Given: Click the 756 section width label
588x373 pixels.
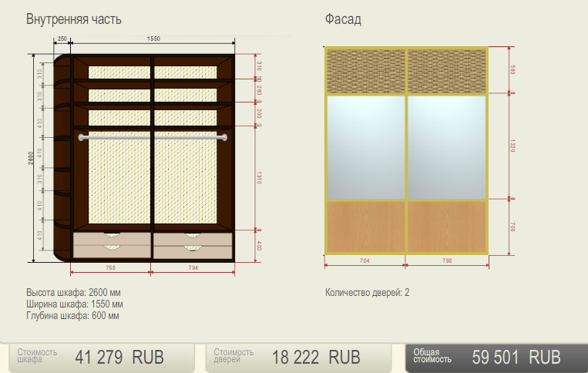Looking at the screenshot, I should tap(111, 267).
